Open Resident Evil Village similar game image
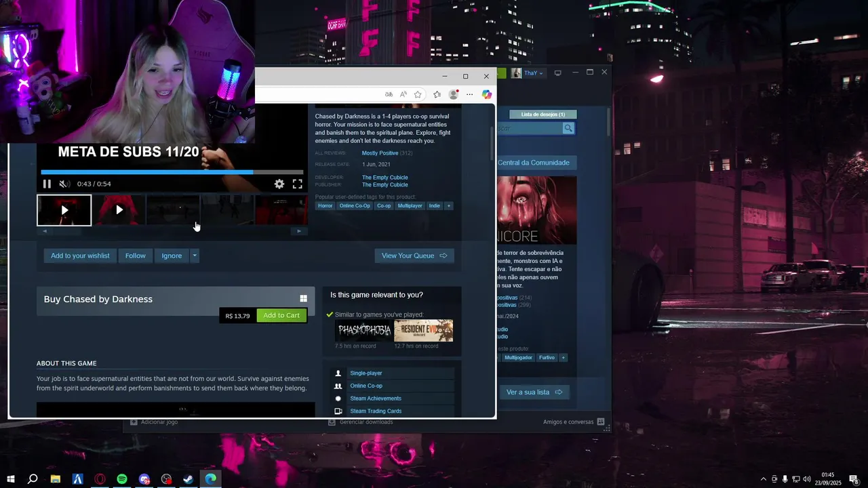Viewport: 868px width, 488px height. (424, 330)
